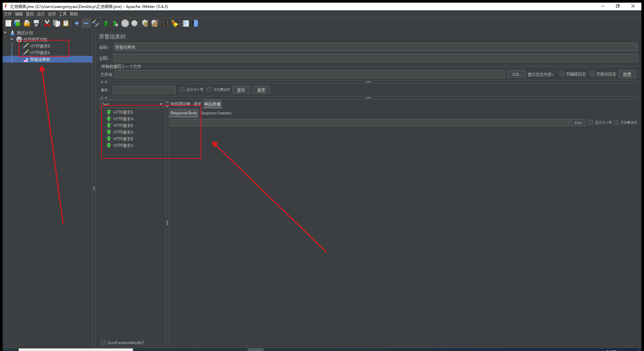Collapse all tree nodes (minus icon)

point(86,23)
